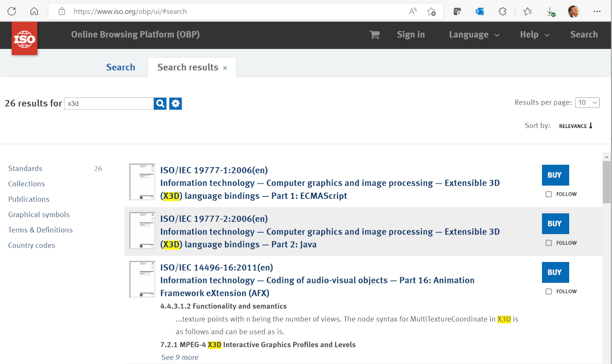
Task: Buy ISO/IEC 19777-2:2006 standard
Action: [555, 224]
